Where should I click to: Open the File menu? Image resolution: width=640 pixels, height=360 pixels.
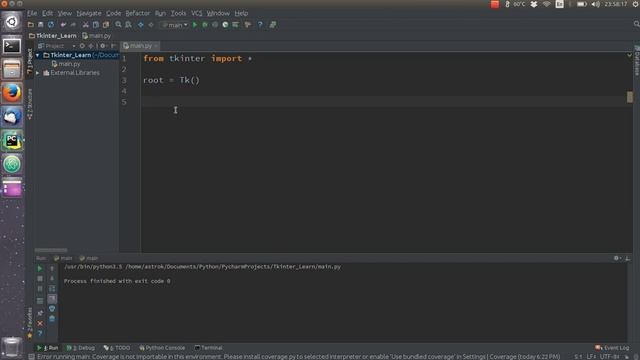(x=32, y=13)
